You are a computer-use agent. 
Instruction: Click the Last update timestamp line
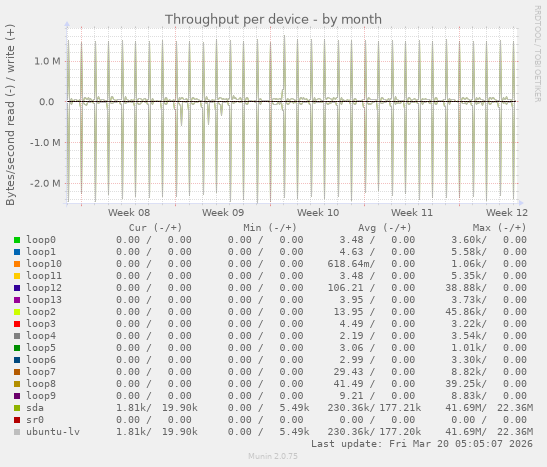coord(422,444)
